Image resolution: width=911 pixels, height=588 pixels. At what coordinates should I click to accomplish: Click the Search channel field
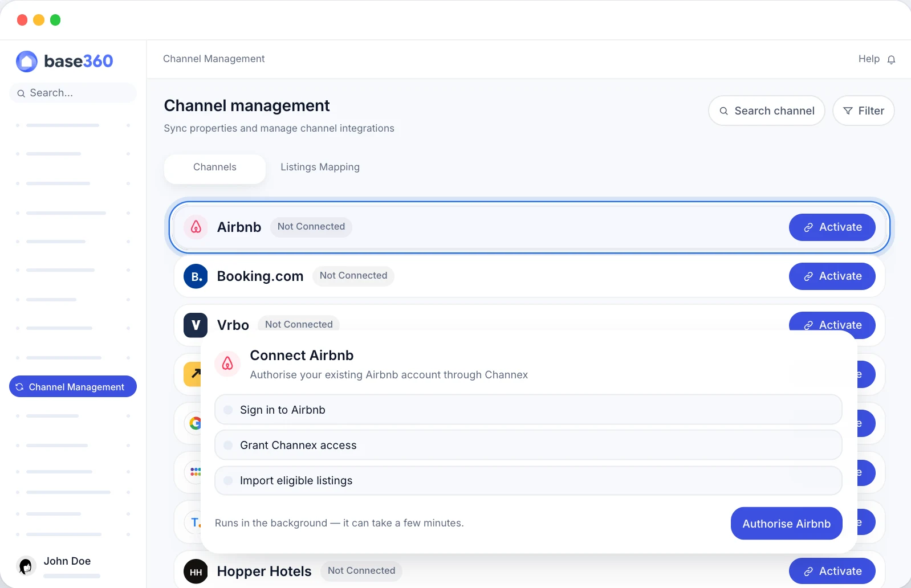click(766, 111)
